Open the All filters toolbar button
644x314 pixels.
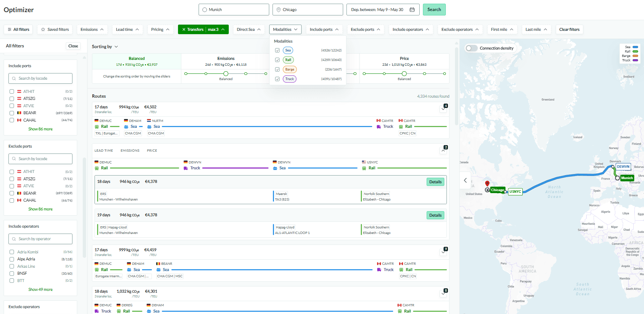(x=18, y=29)
